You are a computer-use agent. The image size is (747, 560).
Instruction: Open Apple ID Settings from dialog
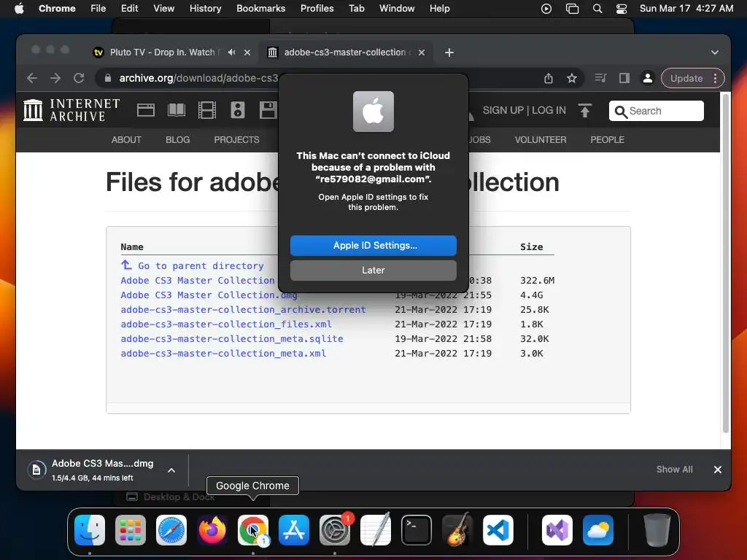(373, 245)
